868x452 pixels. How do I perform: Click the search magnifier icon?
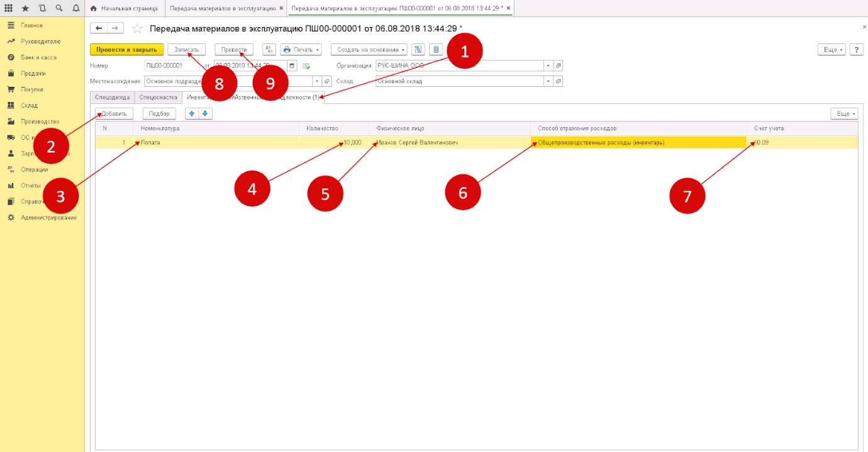pos(58,8)
